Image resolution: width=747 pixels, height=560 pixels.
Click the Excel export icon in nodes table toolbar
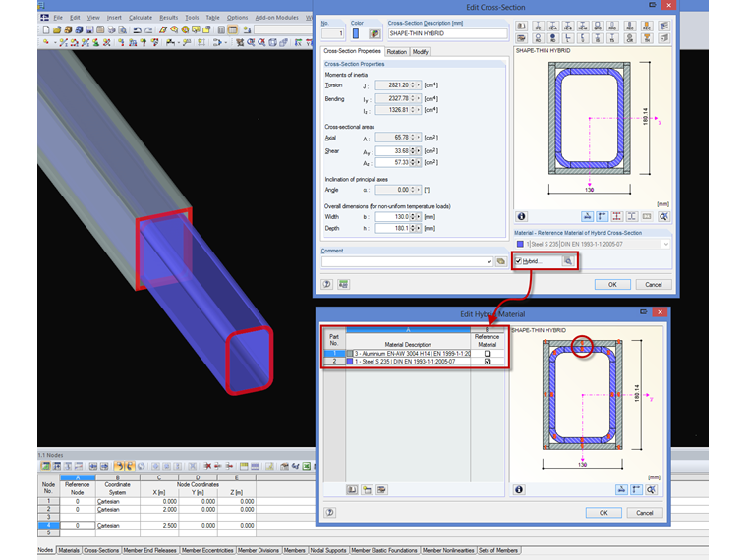(x=307, y=466)
